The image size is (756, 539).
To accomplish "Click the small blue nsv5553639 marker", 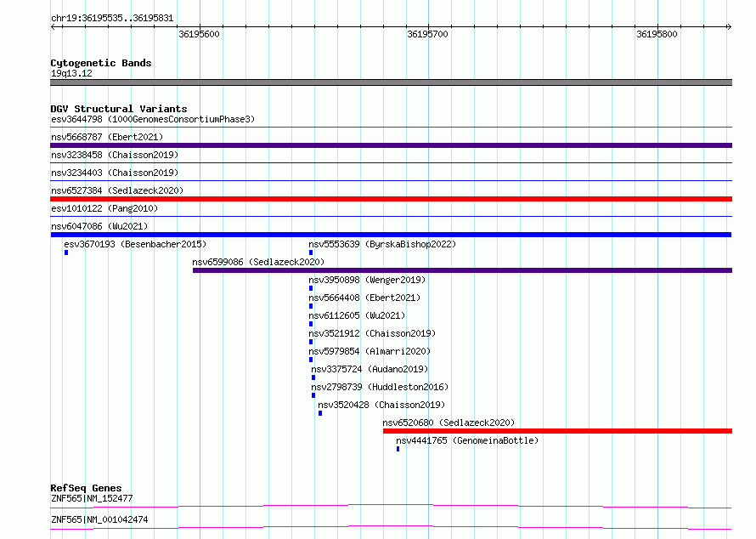I will click(311, 252).
